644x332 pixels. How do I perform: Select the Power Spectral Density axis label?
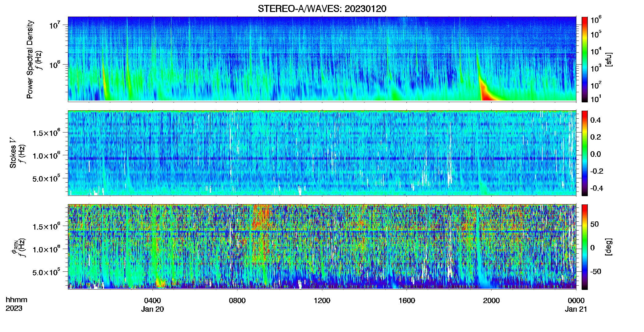[x=30, y=59]
